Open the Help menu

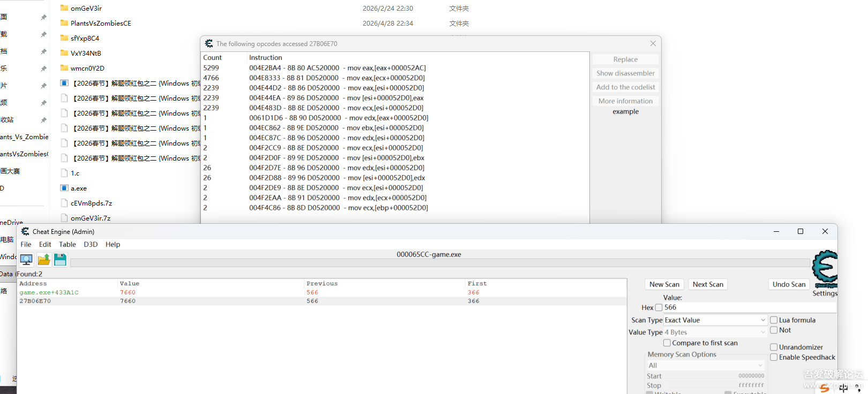(x=113, y=244)
